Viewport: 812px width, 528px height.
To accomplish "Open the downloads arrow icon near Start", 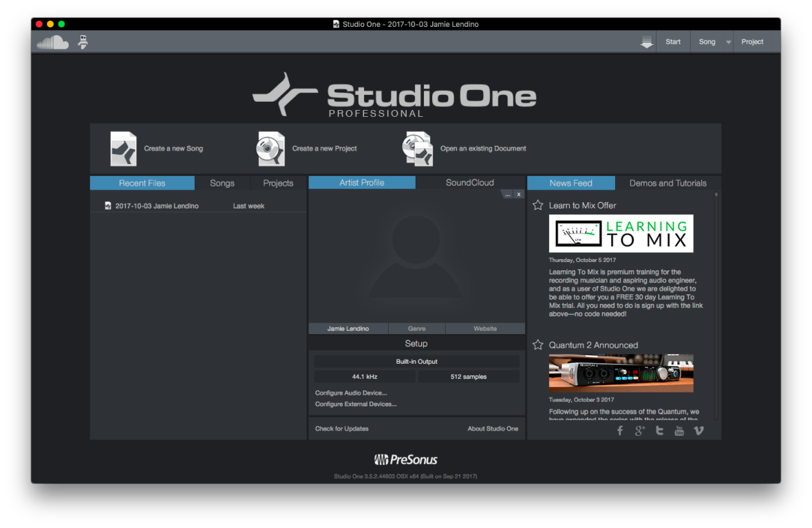I will 646,43.
